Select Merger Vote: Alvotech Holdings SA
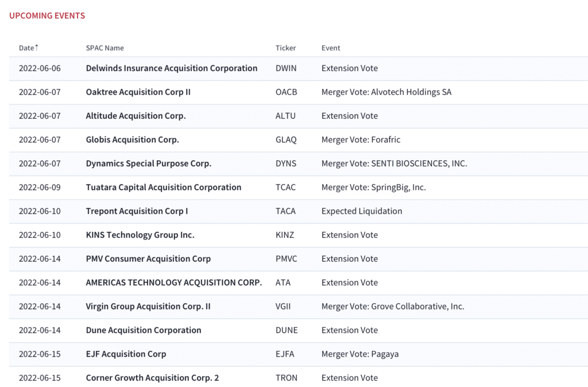 [x=386, y=92]
